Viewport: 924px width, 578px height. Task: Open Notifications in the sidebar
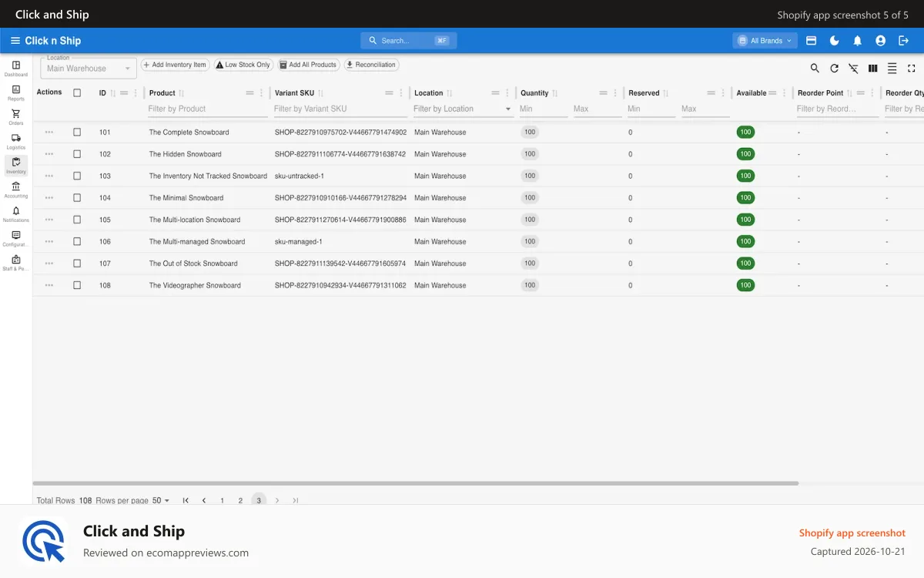click(16, 214)
